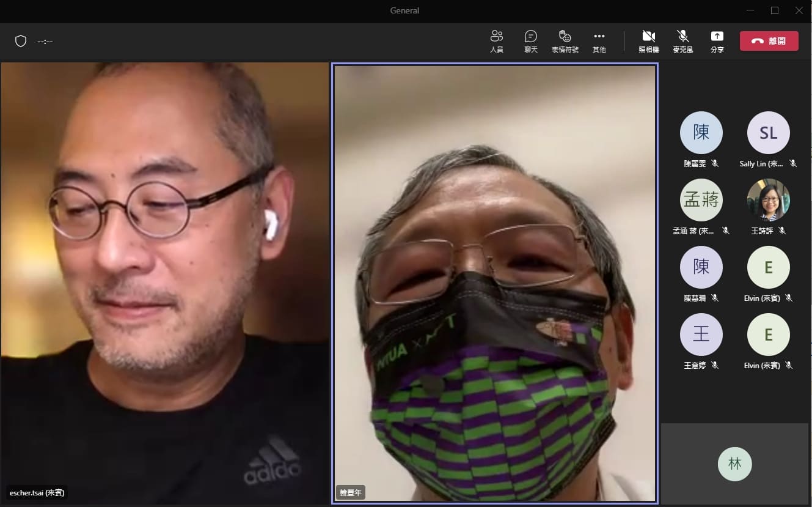
Task: Click the escher.tsai (來賓) name label
Action: (37, 492)
